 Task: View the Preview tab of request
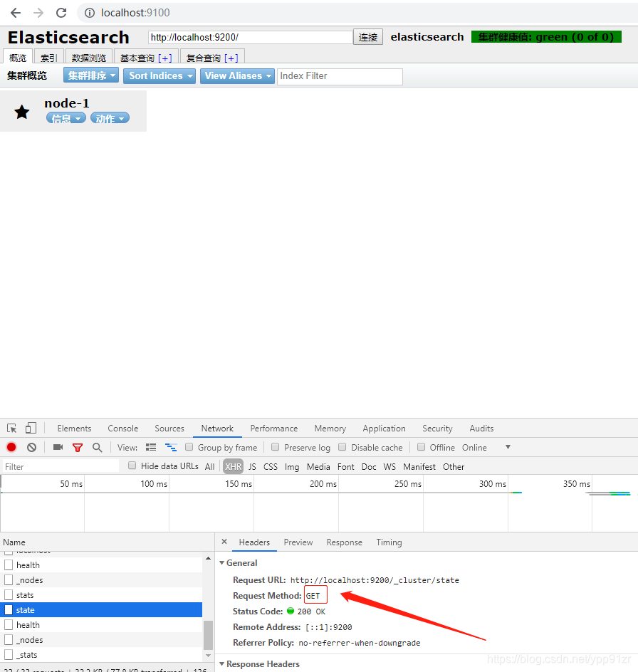point(298,542)
